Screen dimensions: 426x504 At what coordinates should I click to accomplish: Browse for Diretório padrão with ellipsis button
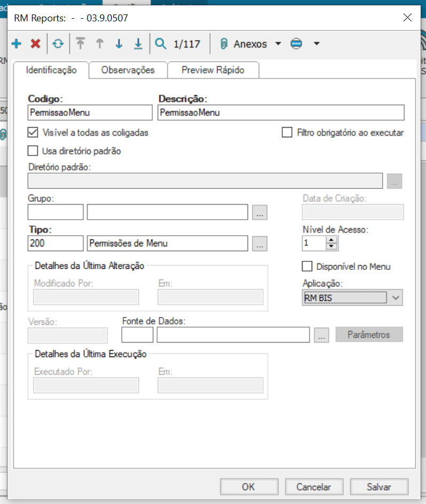(394, 181)
